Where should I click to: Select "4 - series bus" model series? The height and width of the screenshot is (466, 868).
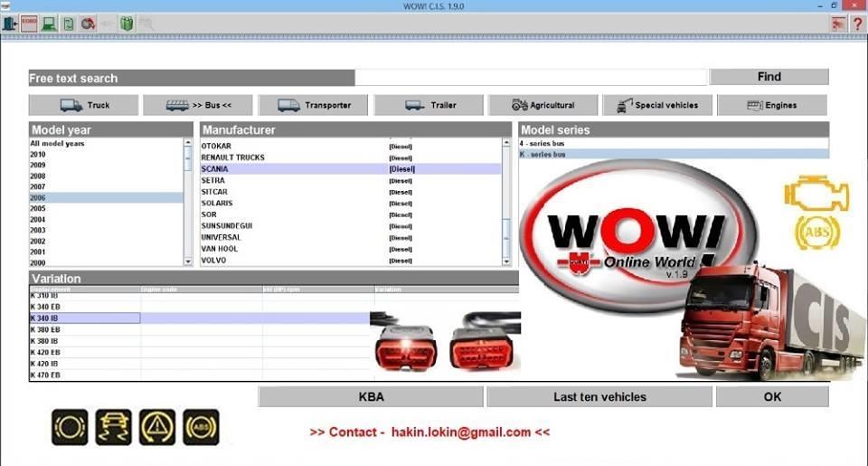point(674,144)
